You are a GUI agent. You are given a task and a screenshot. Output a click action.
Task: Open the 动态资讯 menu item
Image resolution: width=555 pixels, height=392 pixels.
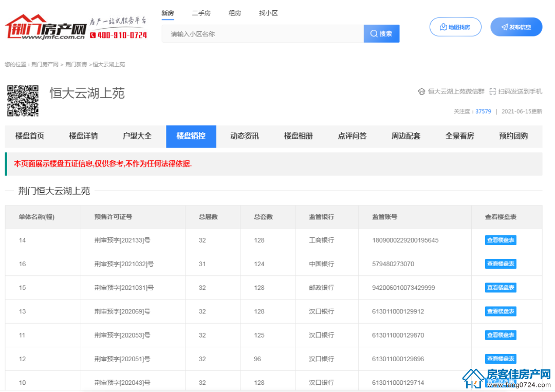click(x=245, y=136)
